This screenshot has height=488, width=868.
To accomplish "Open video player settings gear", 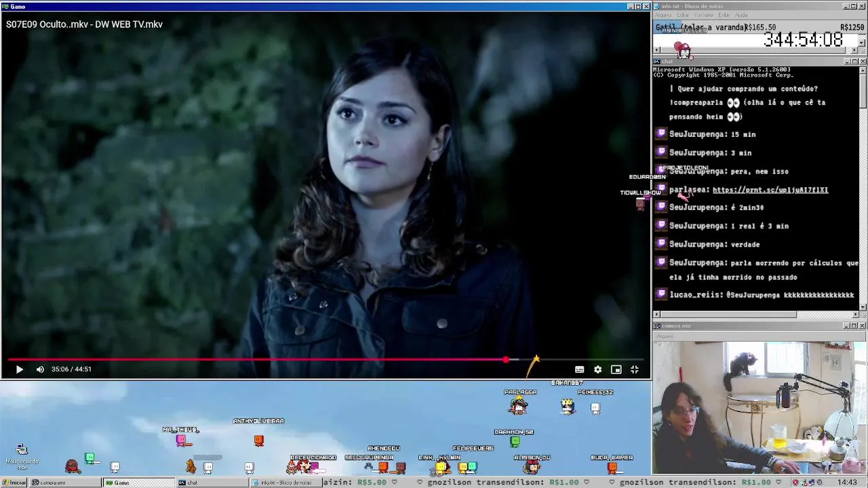I will [597, 369].
